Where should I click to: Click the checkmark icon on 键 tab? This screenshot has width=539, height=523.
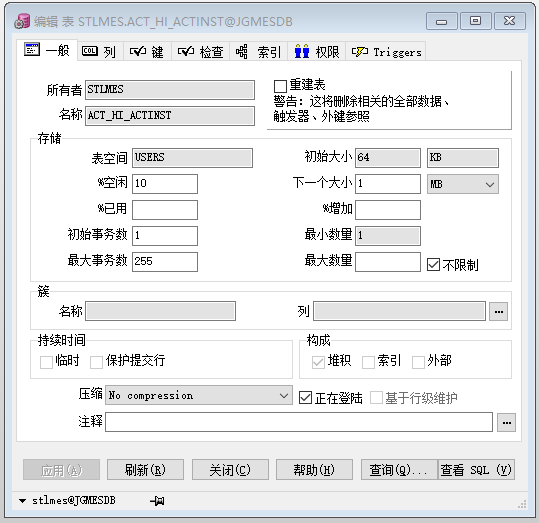[x=138, y=52]
